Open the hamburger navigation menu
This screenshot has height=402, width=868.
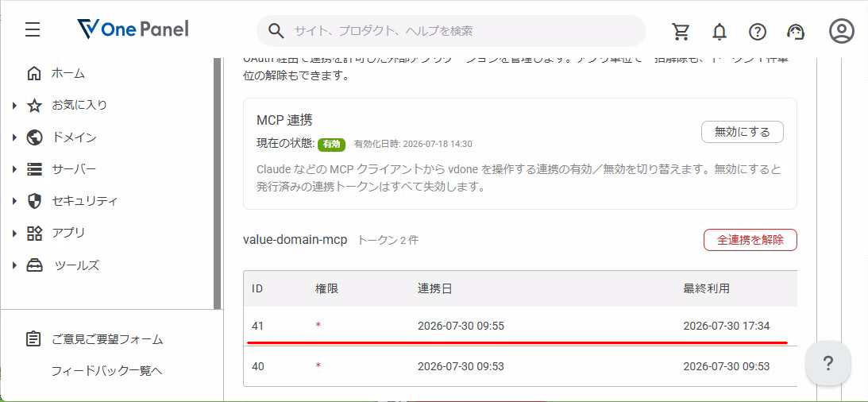33,29
